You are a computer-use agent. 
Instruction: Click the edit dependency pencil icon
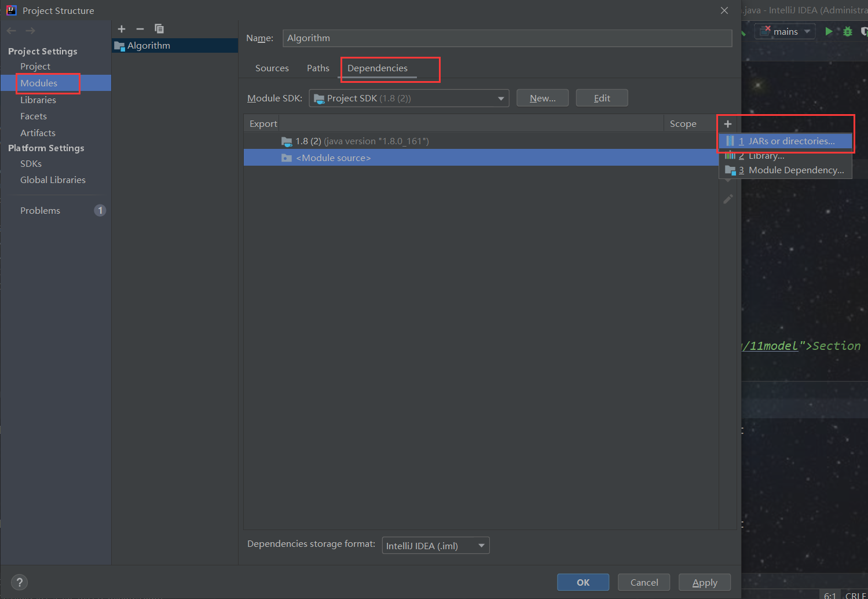[728, 199]
